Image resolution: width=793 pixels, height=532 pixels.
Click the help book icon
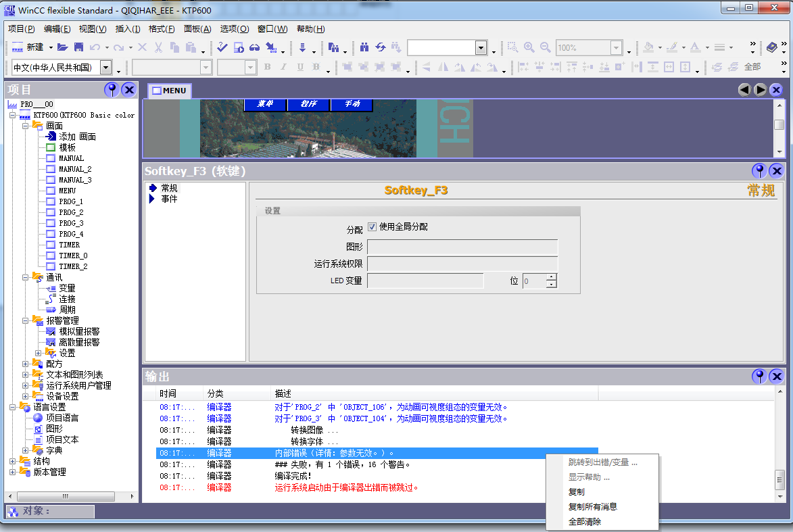(x=772, y=47)
